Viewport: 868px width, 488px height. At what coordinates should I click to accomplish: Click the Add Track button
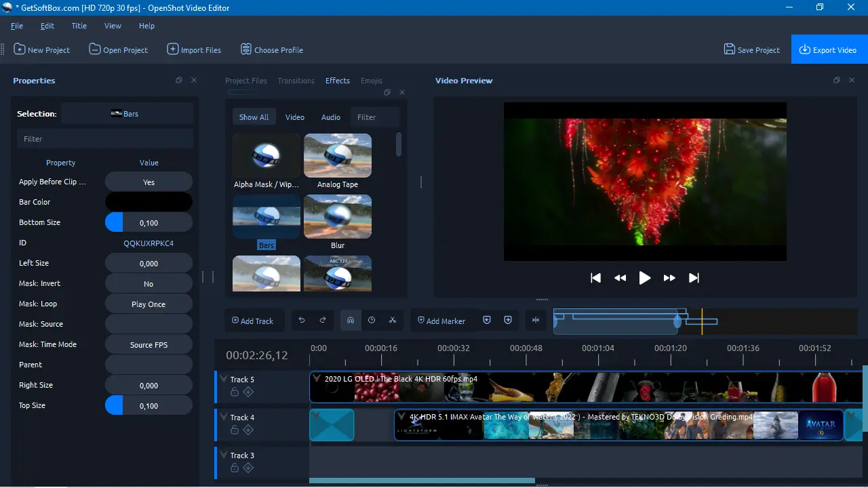[252, 321]
